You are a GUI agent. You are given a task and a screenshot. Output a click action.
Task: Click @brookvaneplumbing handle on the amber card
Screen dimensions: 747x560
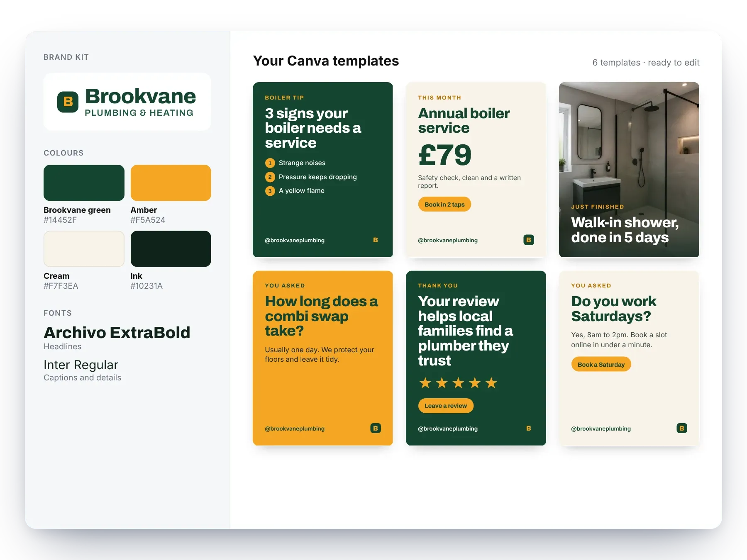tap(295, 429)
